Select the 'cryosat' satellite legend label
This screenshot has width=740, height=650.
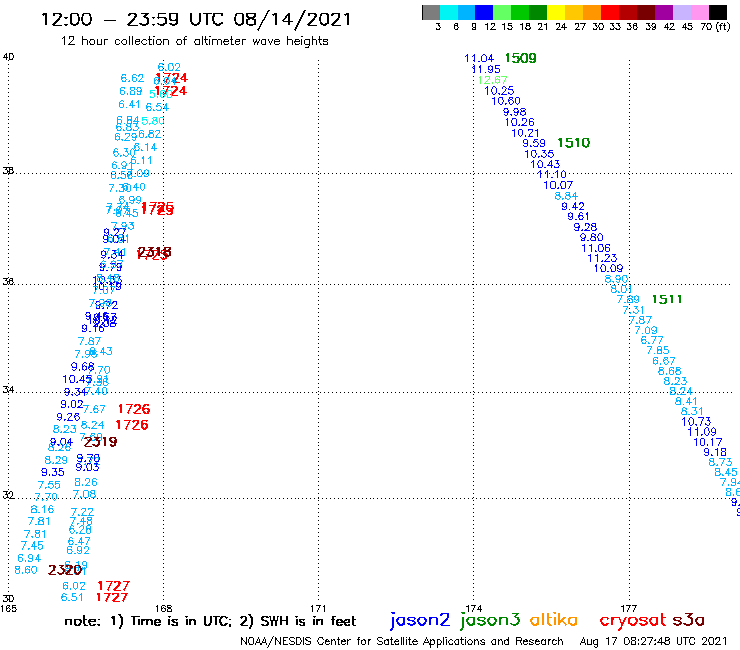point(633,620)
